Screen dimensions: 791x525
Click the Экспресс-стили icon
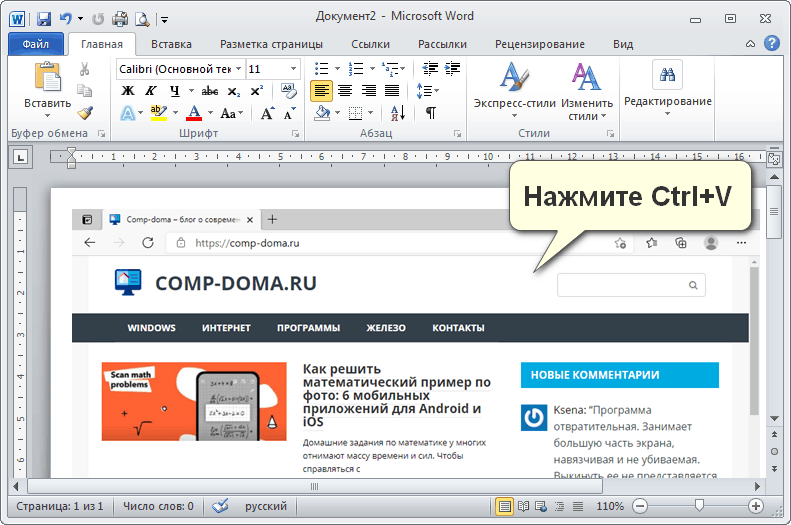coord(514,77)
